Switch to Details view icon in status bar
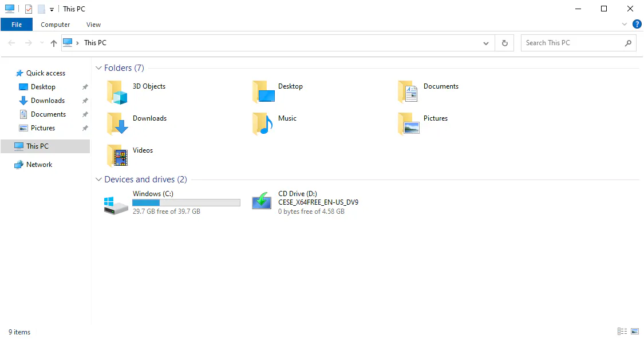This screenshot has width=644, height=339. tap(622, 331)
